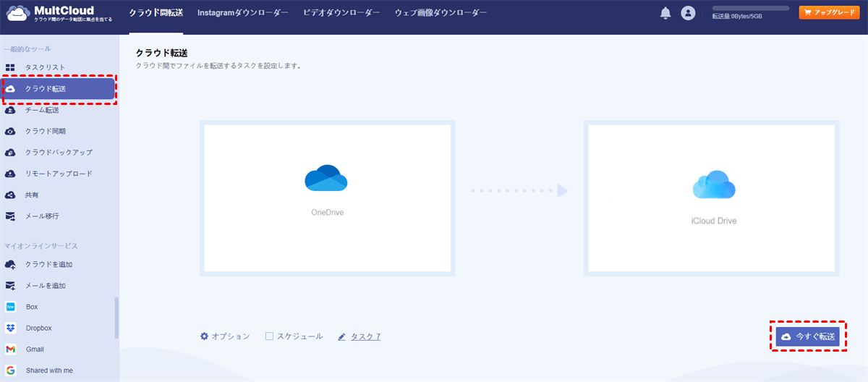Select iCloud Drive destination panel

click(x=712, y=198)
